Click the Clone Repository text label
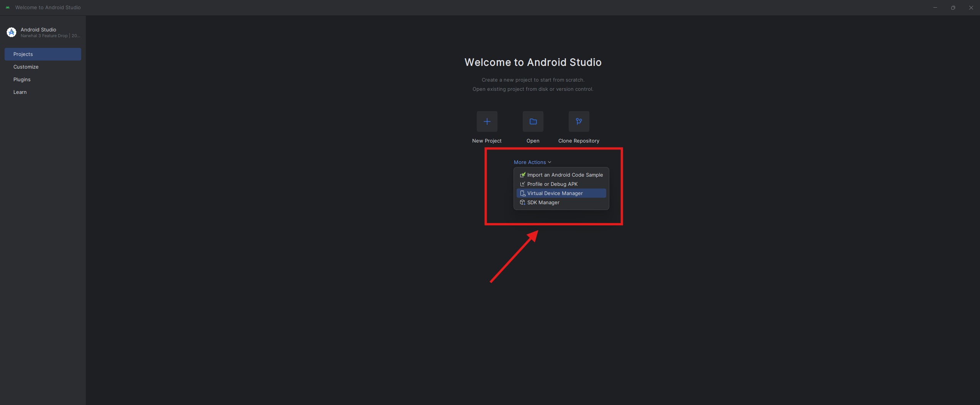980x405 pixels. (x=579, y=141)
